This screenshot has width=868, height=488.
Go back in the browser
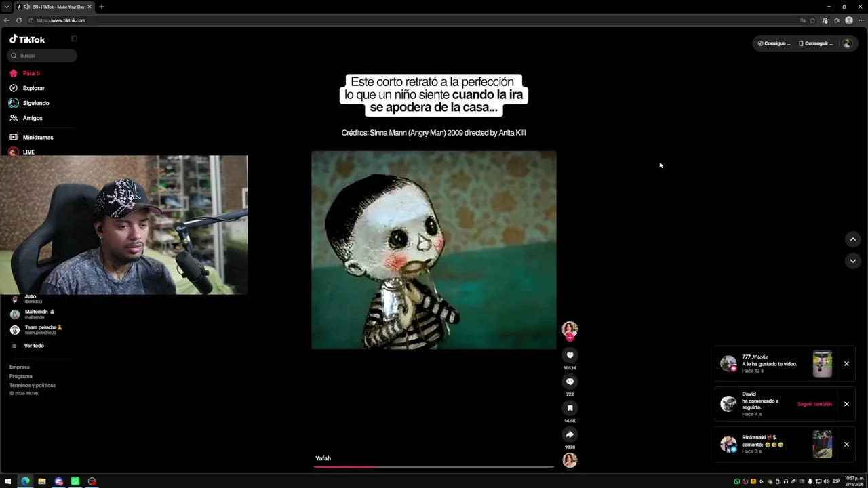[7, 20]
